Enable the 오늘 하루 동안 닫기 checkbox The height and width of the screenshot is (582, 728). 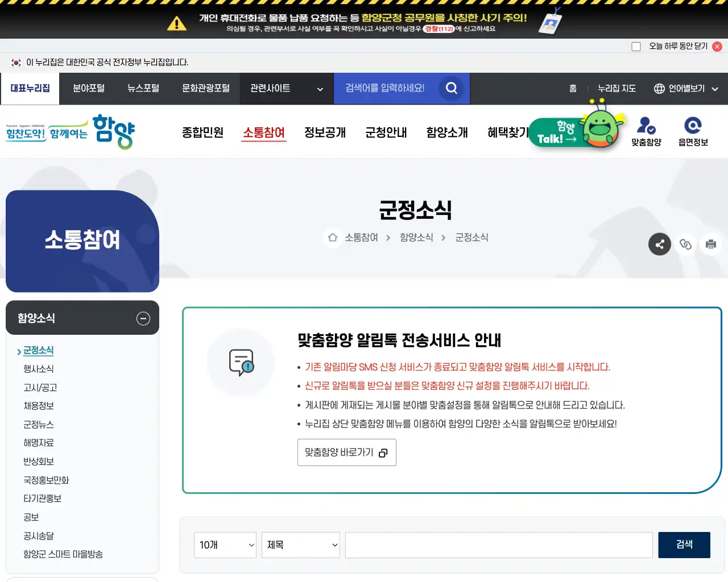coord(636,46)
